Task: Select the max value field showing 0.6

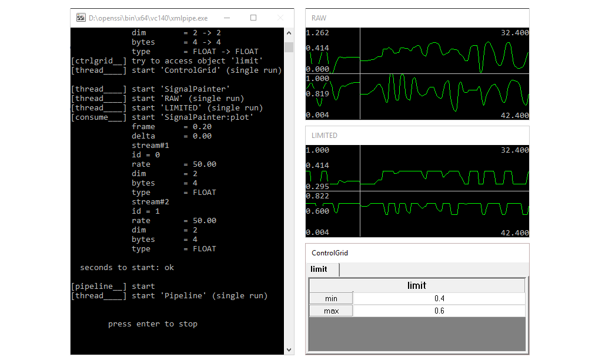Action: tap(440, 310)
